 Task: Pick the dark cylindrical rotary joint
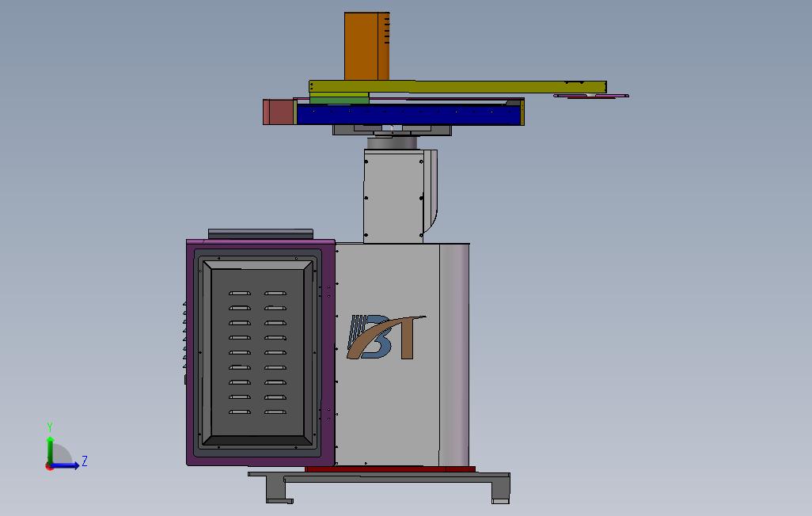coord(392,143)
